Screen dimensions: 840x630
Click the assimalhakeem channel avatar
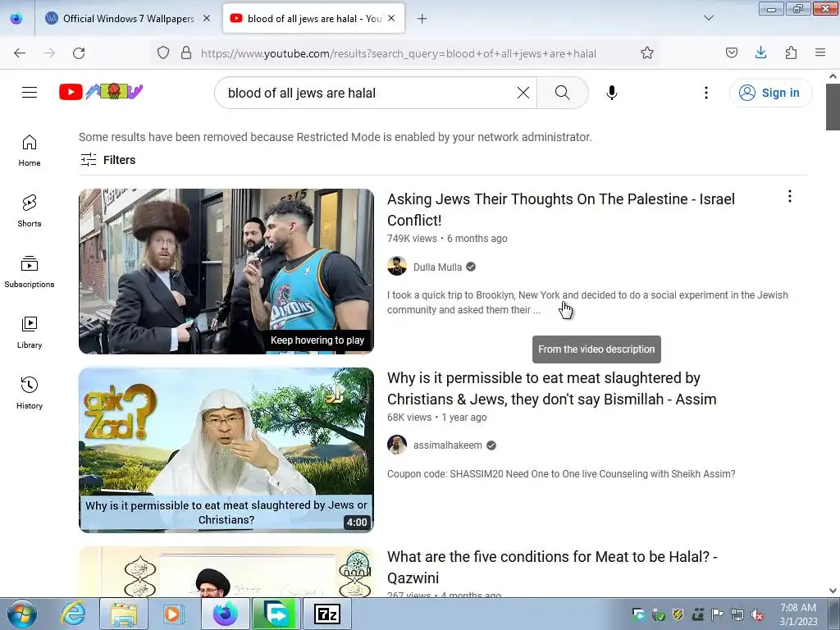[x=397, y=445]
